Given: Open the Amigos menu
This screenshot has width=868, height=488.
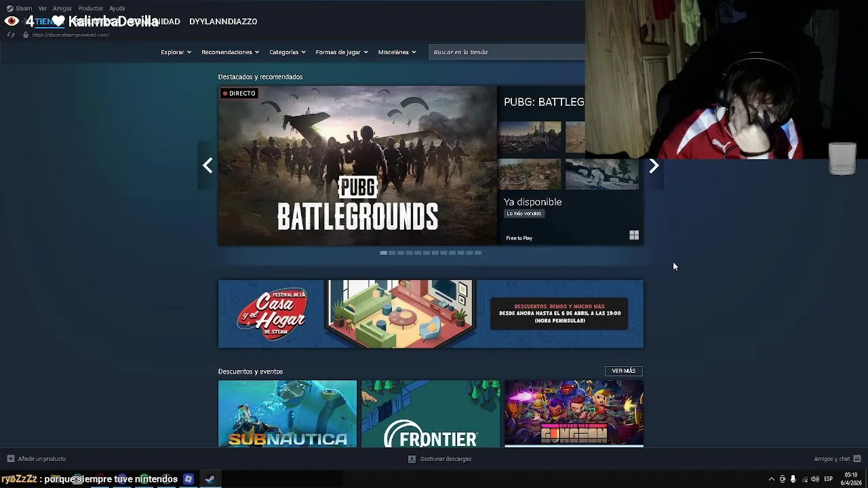Looking at the screenshot, I should pyautogui.click(x=62, y=9).
